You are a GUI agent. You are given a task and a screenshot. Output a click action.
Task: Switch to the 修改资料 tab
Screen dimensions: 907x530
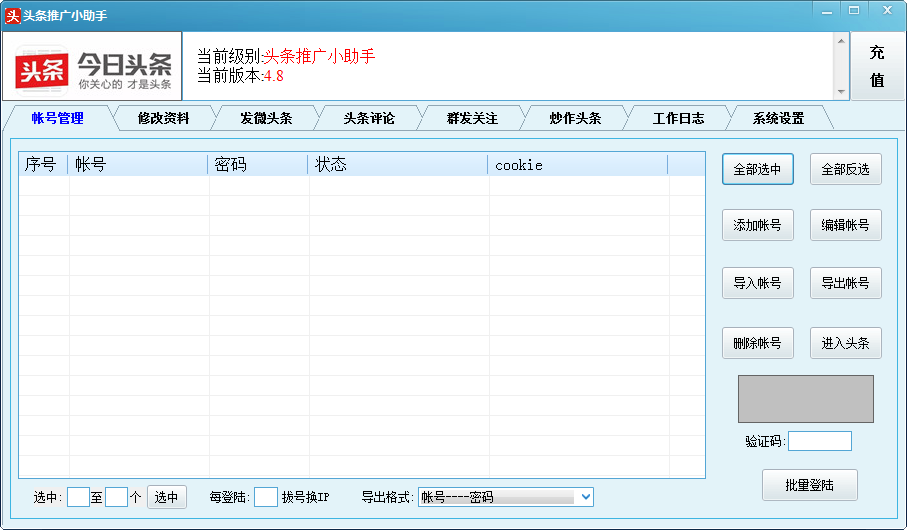[163, 118]
